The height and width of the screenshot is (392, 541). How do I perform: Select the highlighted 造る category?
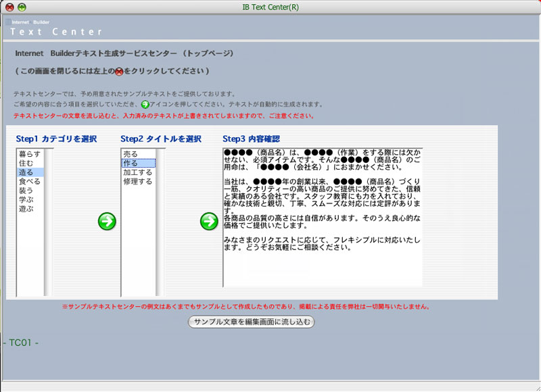point(26,172)
